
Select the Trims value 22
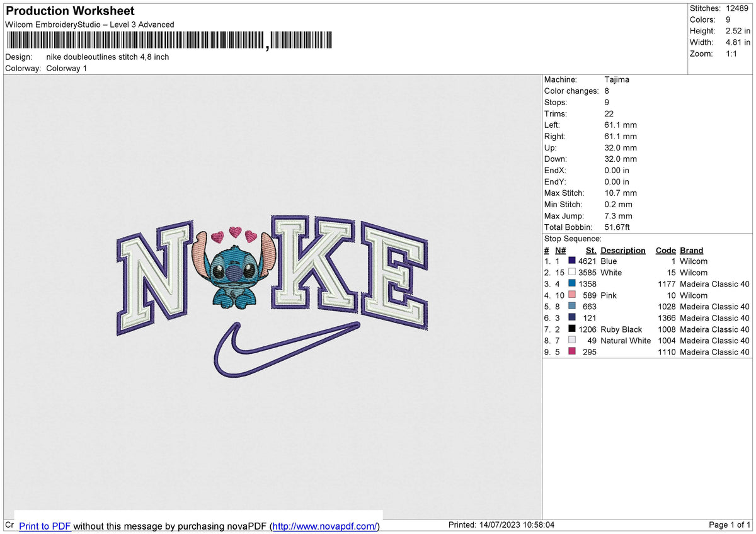point(609,113)
